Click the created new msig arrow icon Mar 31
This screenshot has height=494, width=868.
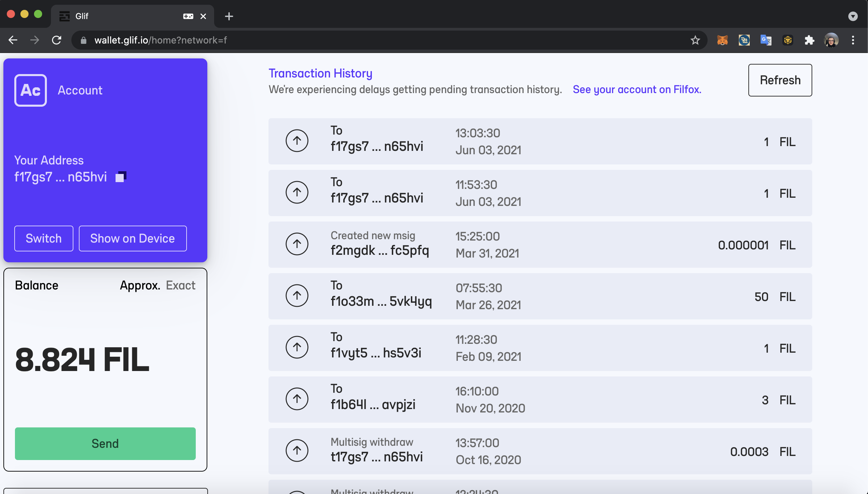[296, 244]
